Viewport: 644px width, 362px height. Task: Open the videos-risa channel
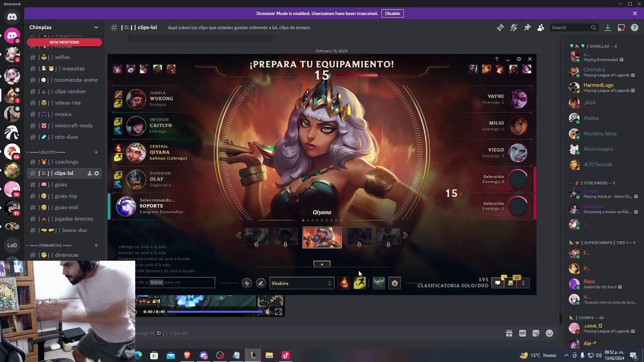[x=64, y=103]
